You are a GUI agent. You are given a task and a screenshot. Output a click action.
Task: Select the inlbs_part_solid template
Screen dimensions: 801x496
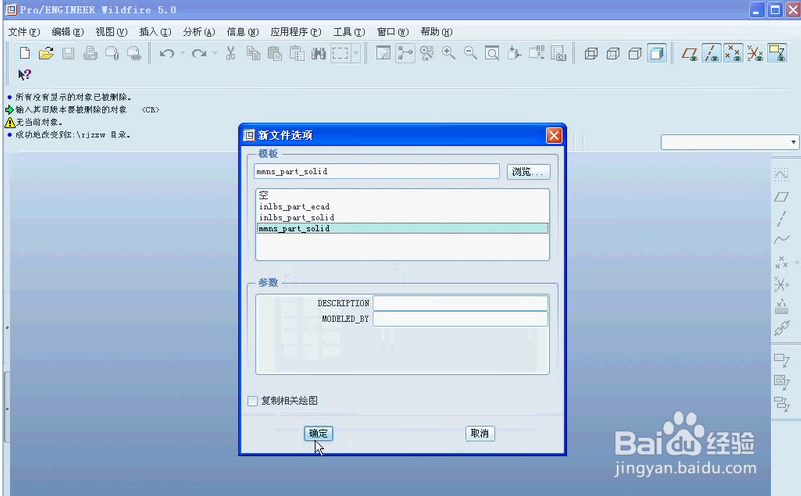(403, 218)
